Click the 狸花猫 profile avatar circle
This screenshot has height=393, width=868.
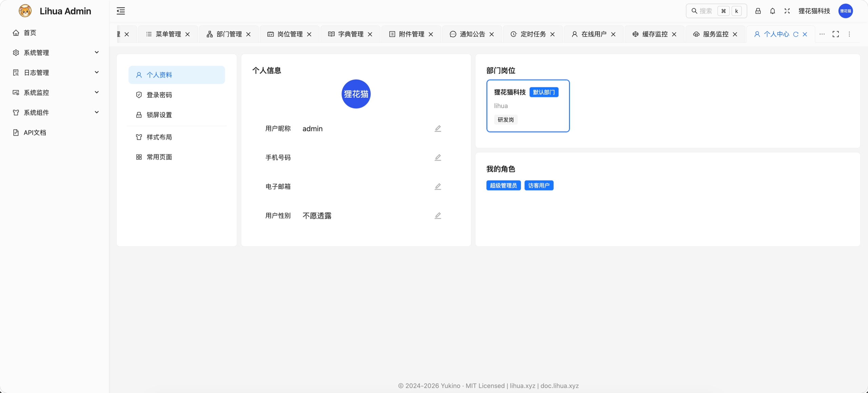click(356, 94)
